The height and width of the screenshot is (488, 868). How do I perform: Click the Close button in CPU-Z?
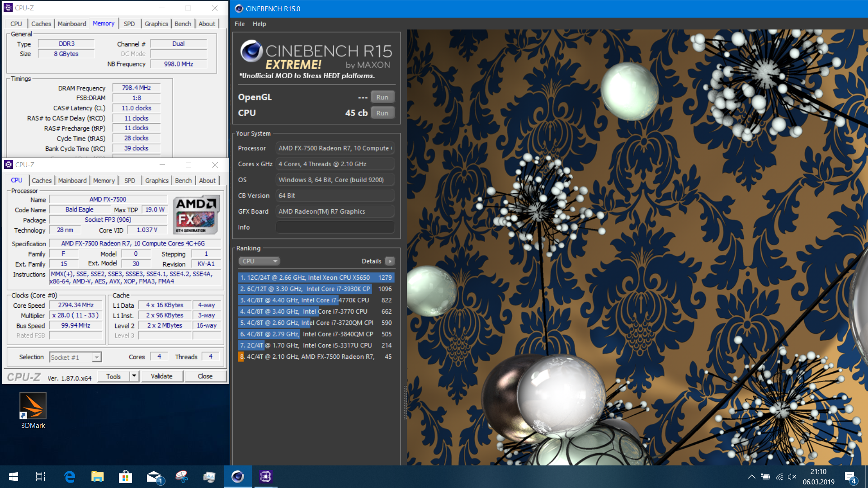tap(205, 376)
